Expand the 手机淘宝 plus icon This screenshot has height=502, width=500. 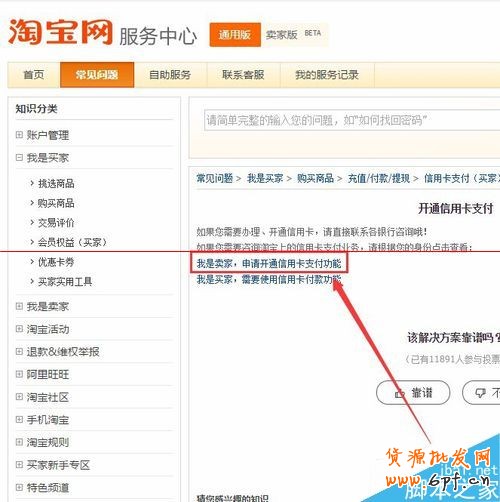click(x=19, y=419)
